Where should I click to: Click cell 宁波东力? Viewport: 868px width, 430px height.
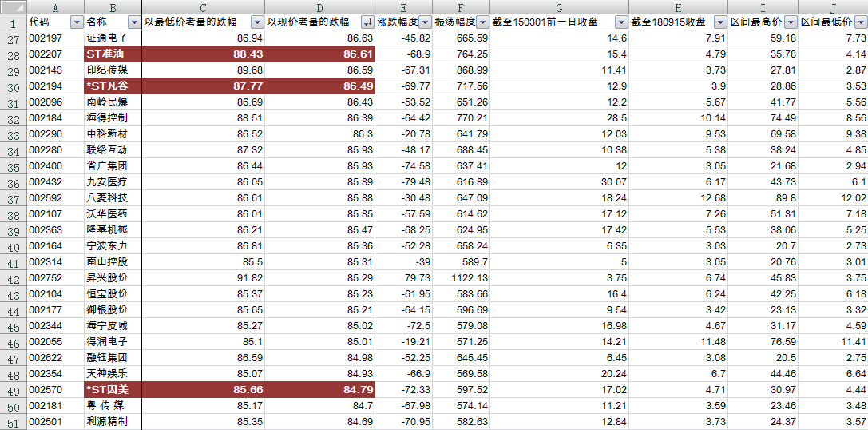(113, 246)
